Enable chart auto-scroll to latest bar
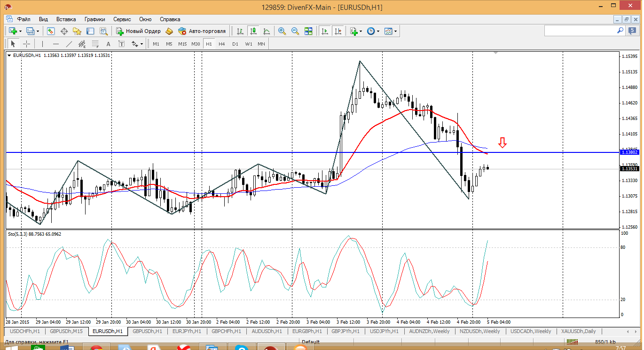This screenshot has width=644, height=350. [324, 31]
